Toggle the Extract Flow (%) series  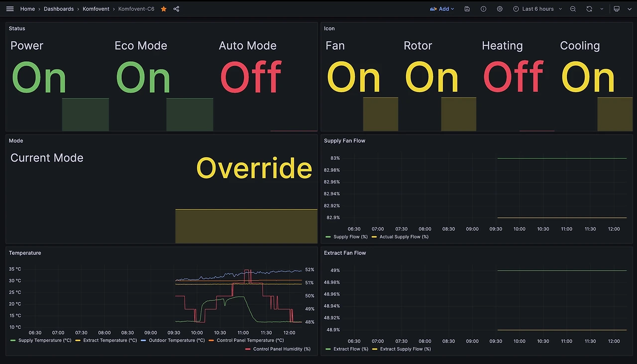click(x=351, y=349)
